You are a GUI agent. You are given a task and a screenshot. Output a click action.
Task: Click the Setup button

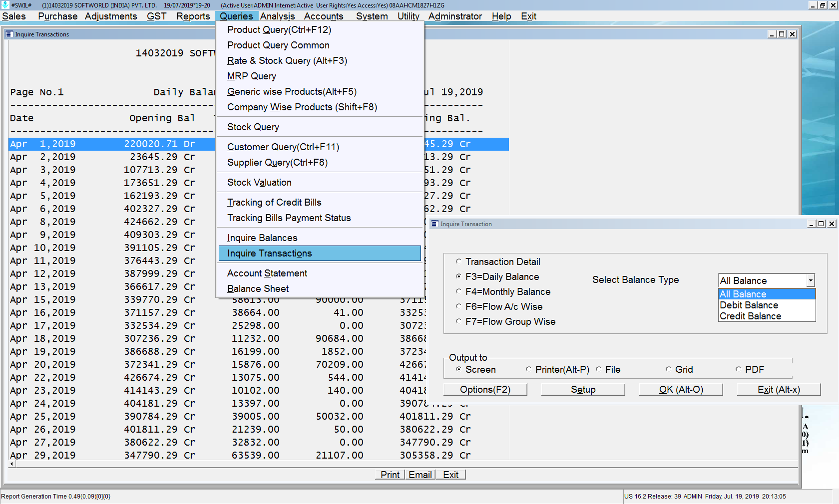[583, 390]
